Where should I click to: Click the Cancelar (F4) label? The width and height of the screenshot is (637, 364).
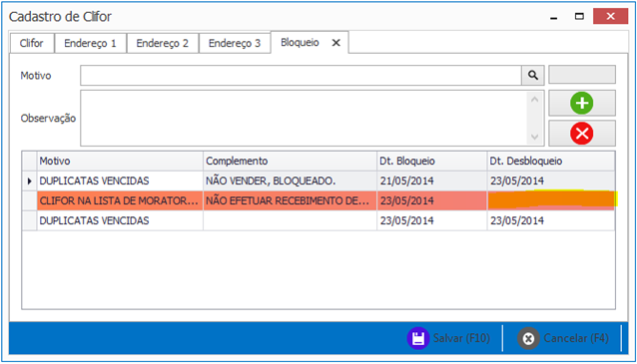pos(576,338)
